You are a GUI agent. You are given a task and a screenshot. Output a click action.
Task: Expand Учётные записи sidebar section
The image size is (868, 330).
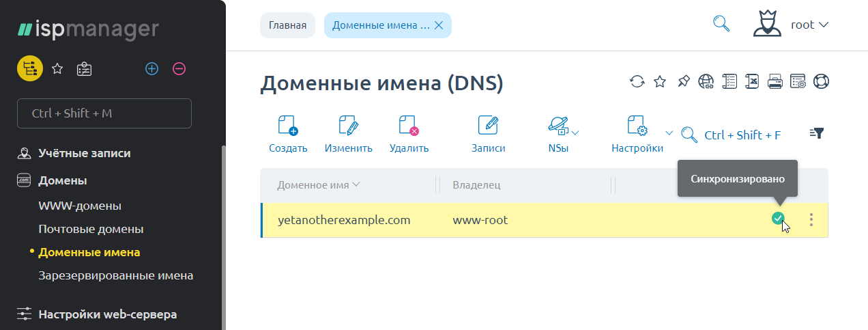[x=84, y=153]
